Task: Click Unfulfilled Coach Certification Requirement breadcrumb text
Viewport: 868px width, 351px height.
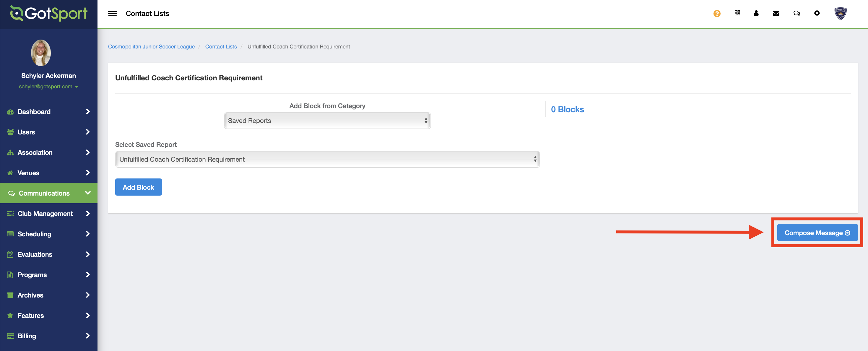Action: 299,46
